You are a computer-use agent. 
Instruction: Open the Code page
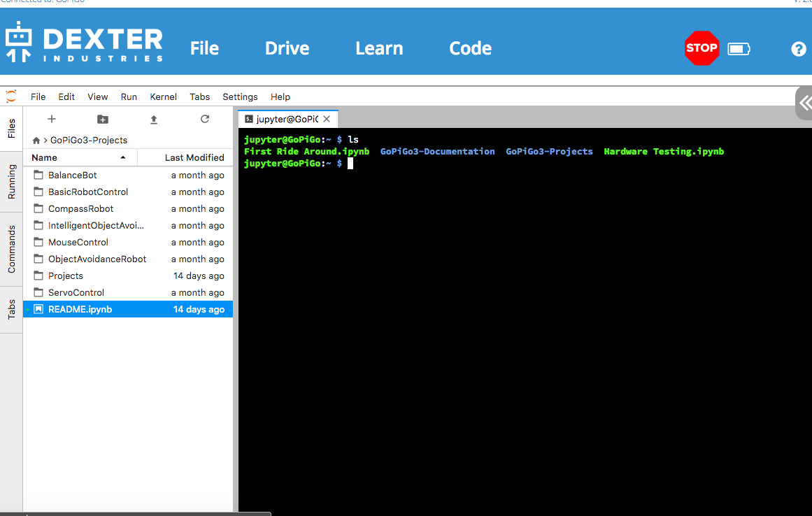point(470,48)
